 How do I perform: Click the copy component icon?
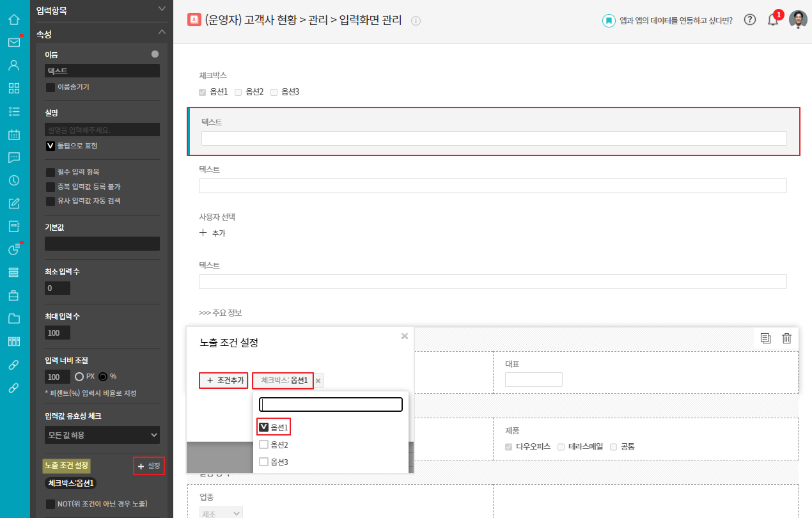tap(765, 338)
